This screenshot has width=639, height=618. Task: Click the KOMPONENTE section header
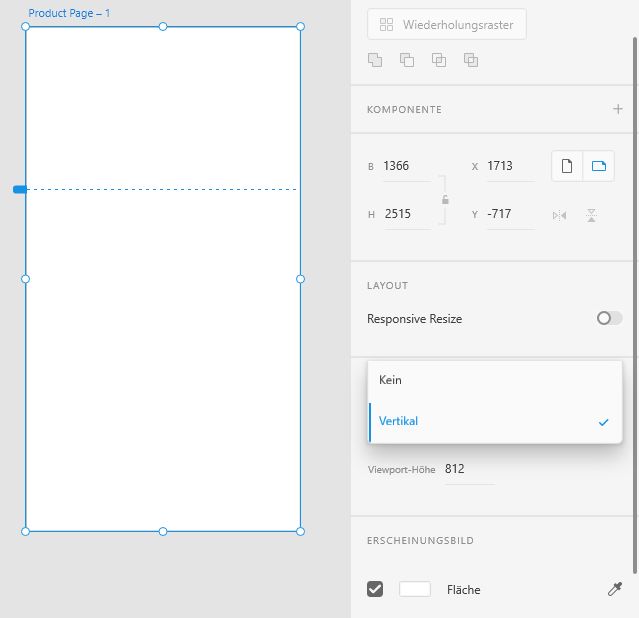(x=404, y=110)
